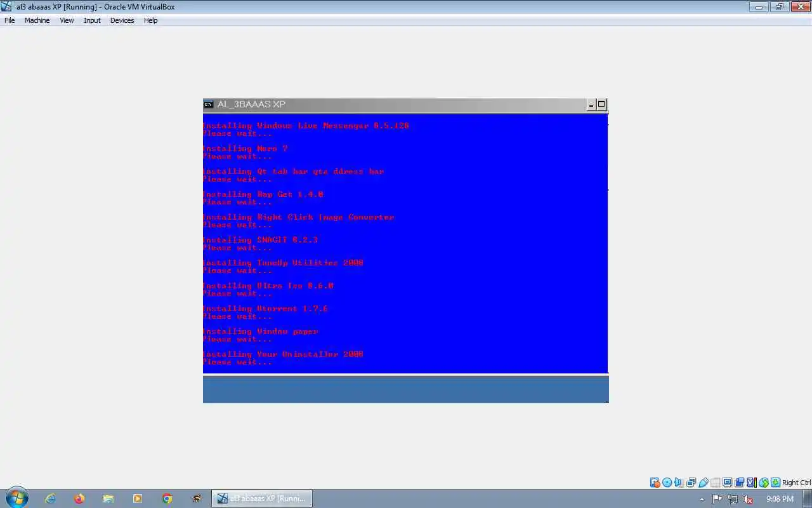Open the Help menu
Viewport: 812px width, 508px height.
[150, 20]
